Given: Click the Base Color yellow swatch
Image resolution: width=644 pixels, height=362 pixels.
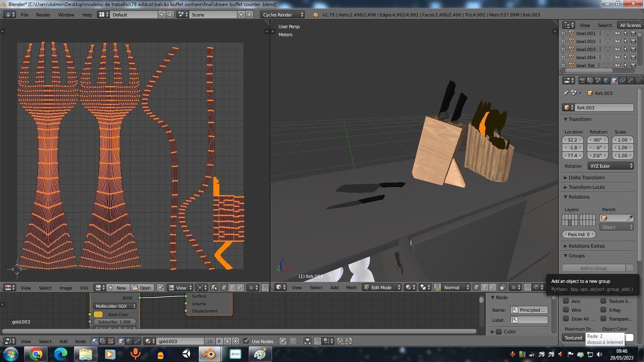Looking at the screenshot, I should 98,315.
